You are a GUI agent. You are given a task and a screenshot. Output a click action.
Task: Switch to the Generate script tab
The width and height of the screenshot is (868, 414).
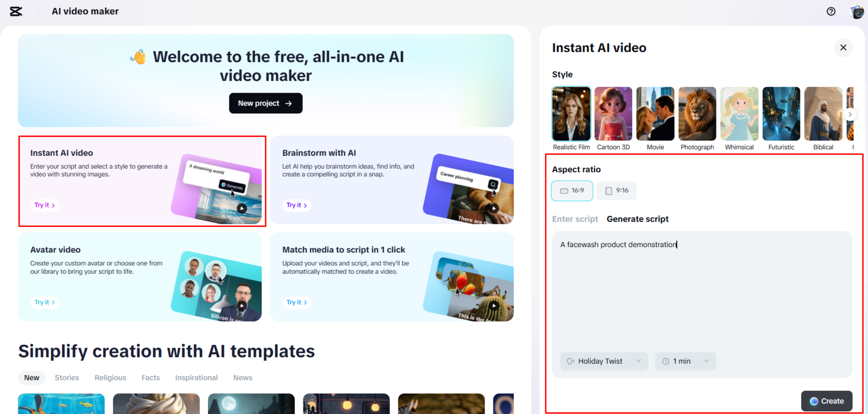pyautogui.click(x=637, y=219)
